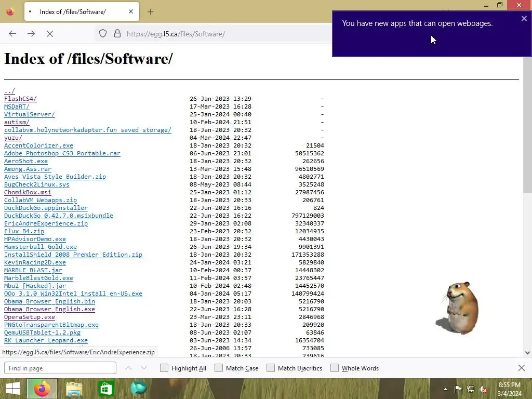Close the Index of /files/Software/ tab
Screen dimensions: 532x399
[131, 11]
